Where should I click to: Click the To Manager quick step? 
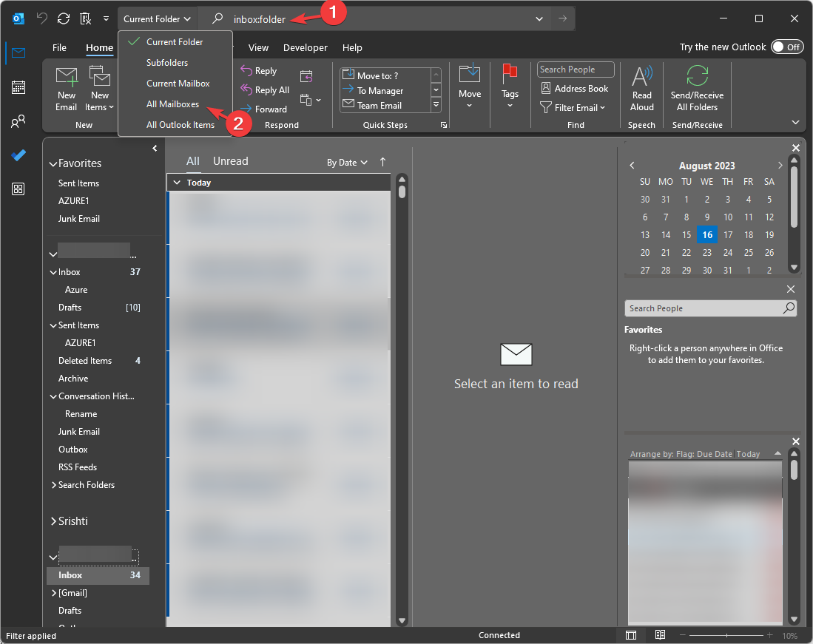click(385, 91)
